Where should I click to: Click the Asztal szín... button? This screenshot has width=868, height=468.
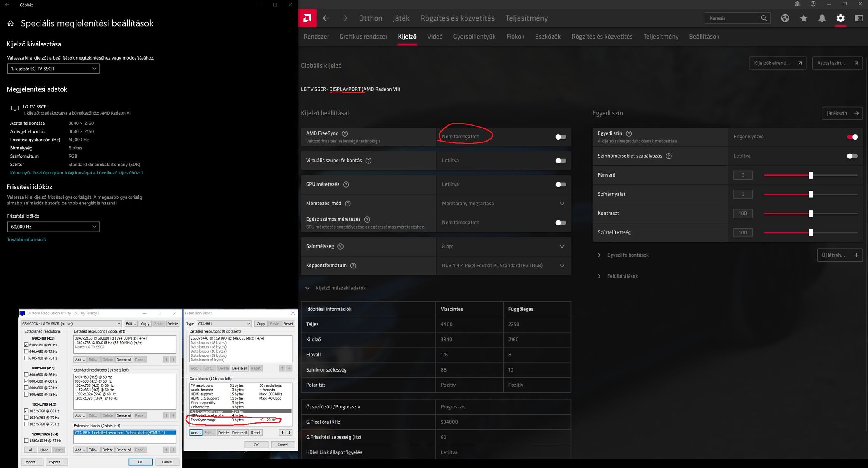837,63
